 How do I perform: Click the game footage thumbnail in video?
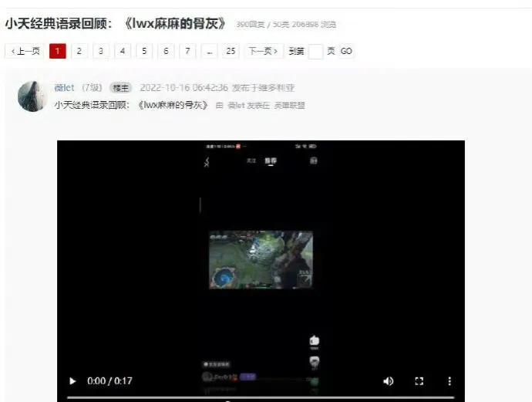(261, 260)
